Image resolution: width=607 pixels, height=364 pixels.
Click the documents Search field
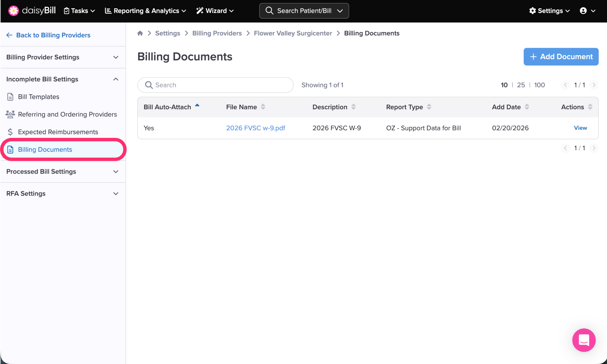pyautogui.click(x=215, y=85)
